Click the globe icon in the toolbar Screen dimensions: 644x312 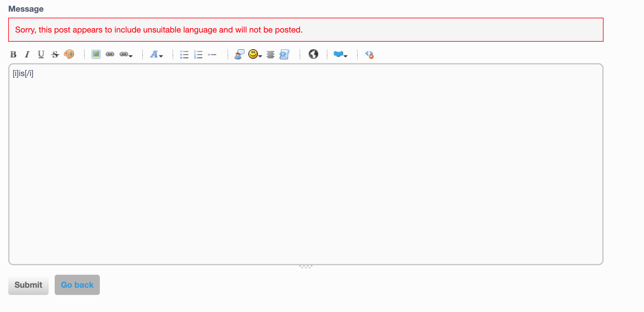[x=313, y=54]
